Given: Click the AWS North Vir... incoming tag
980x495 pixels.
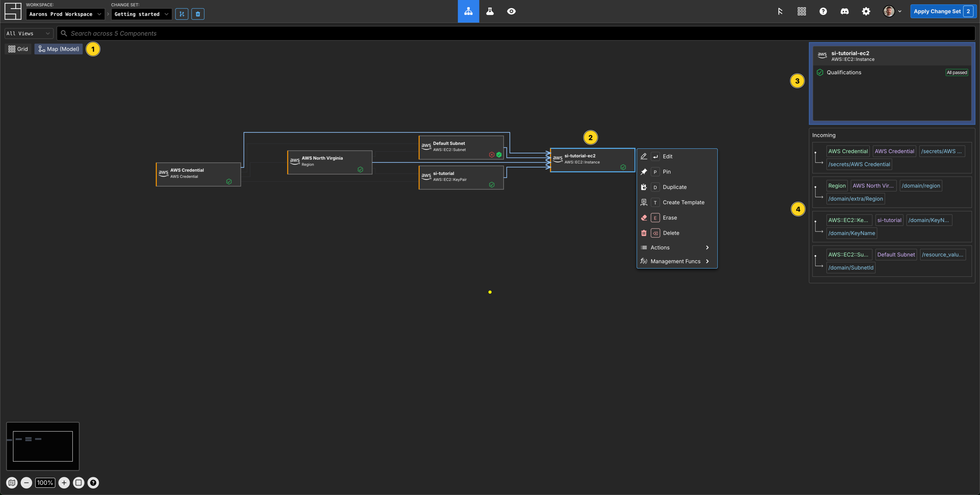Looking at the screenshot, I should click(x=873, y=186).
